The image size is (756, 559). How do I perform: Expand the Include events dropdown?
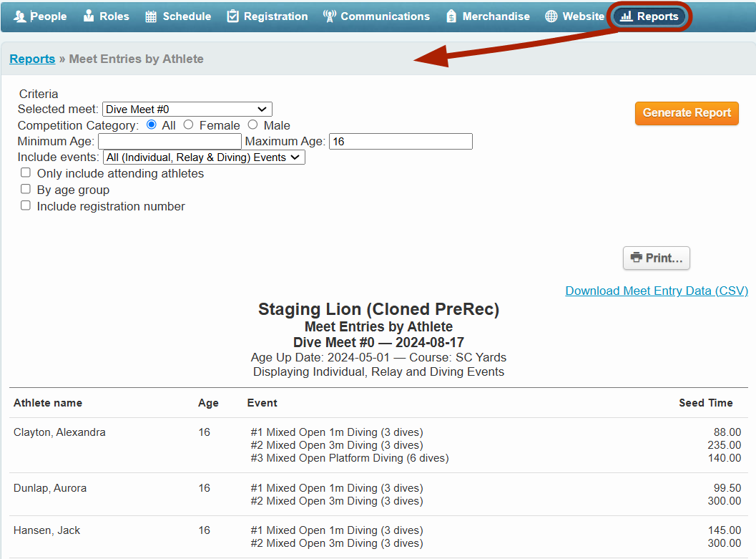[x=204, y=157]
